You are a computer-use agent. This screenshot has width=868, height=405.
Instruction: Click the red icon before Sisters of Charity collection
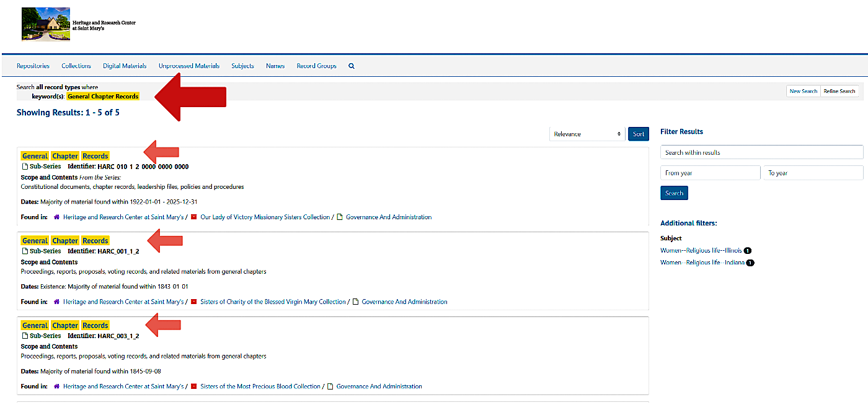click(193, 302)
